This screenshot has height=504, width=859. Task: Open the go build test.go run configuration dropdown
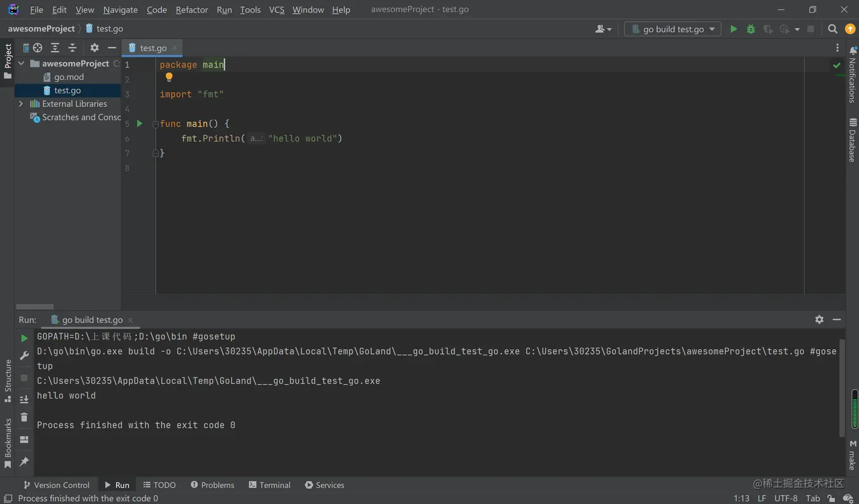coord(673,29)
